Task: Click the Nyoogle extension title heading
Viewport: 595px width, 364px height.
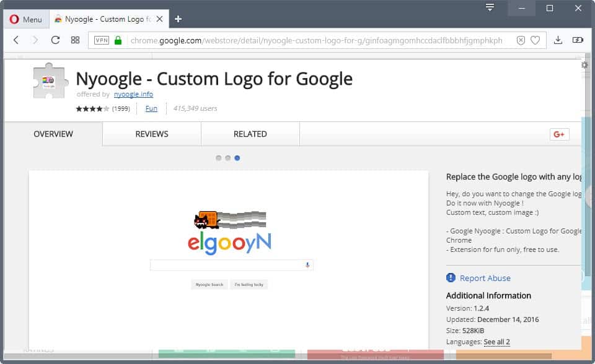Action: (214, 79)
